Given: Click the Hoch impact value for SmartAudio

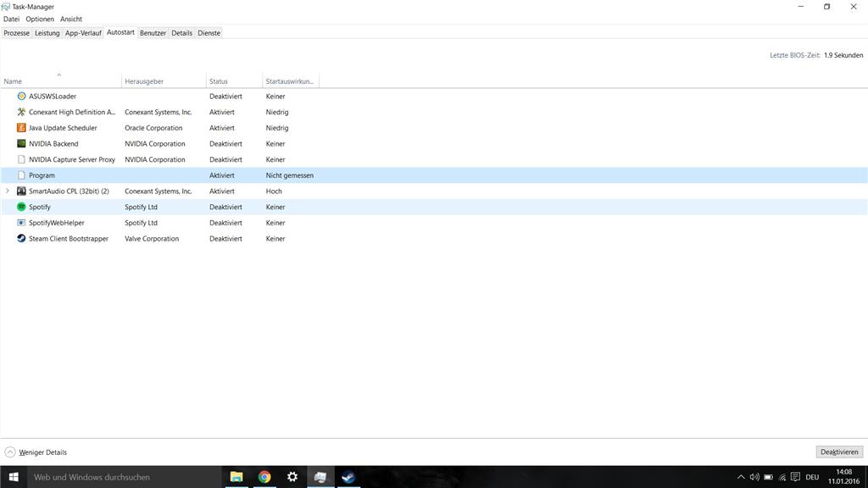Looking at the screenshot, I should point(274,191).
